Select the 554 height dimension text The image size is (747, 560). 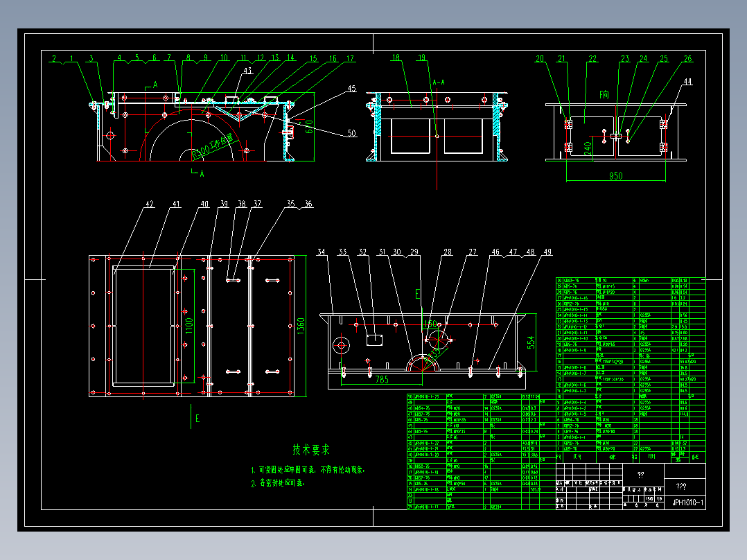[531, 342]
